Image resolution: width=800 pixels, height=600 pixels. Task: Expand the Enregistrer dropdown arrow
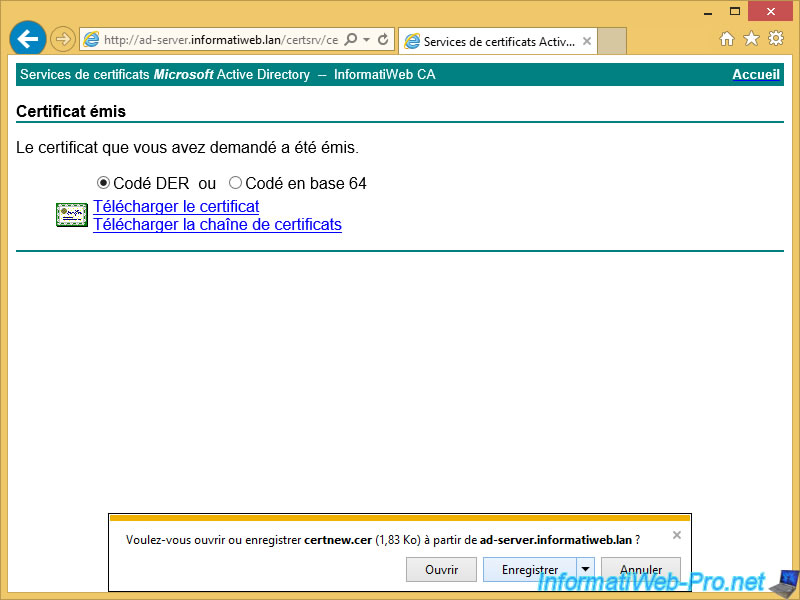point(586,569)
